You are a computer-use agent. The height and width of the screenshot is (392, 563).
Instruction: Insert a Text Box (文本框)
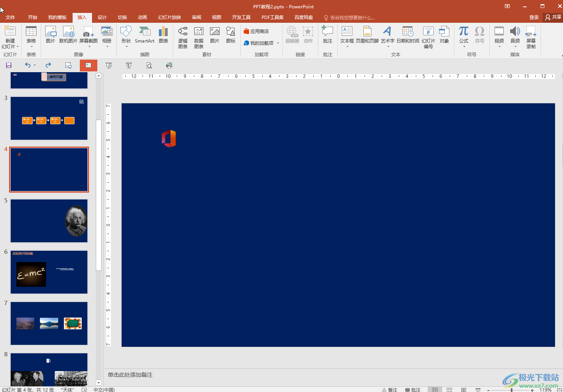pos(347,36)
